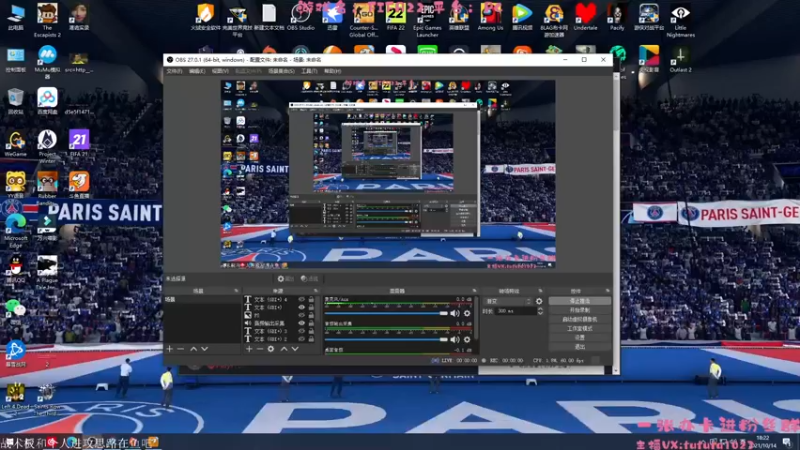Open the Outlast 2 desktop shortcut
800x450 pixels.
pos(681,59)
